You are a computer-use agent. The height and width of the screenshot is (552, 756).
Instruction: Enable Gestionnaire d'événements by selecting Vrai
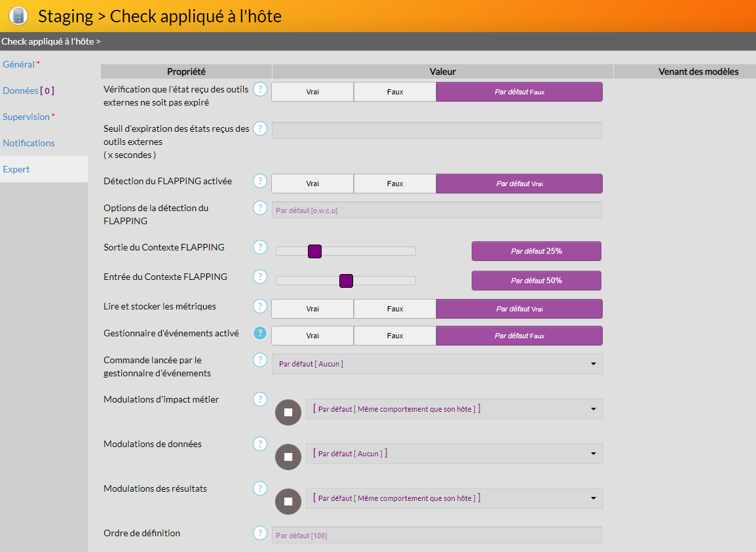click(x=312, y=336)
